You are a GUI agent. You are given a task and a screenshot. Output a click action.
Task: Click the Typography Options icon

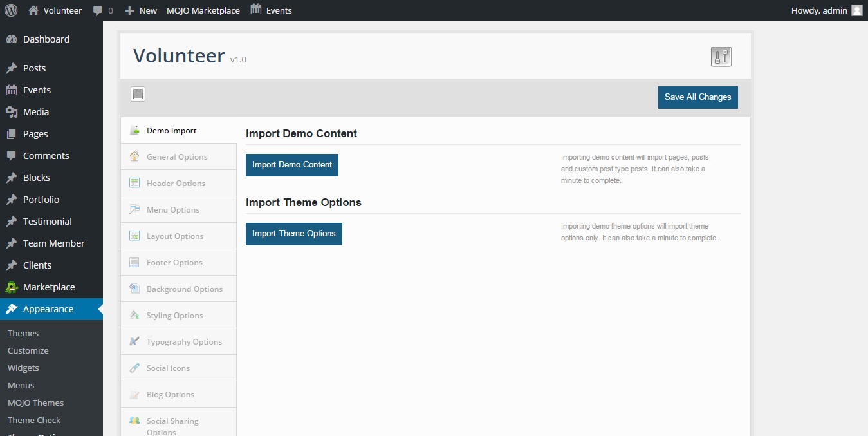pos(134,341)
